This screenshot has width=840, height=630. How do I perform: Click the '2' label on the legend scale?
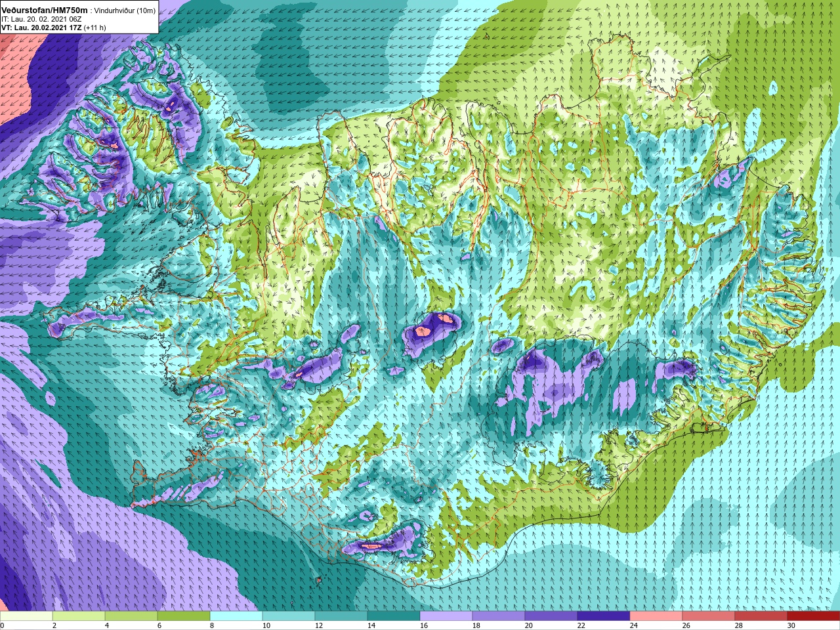click(54, 625)
